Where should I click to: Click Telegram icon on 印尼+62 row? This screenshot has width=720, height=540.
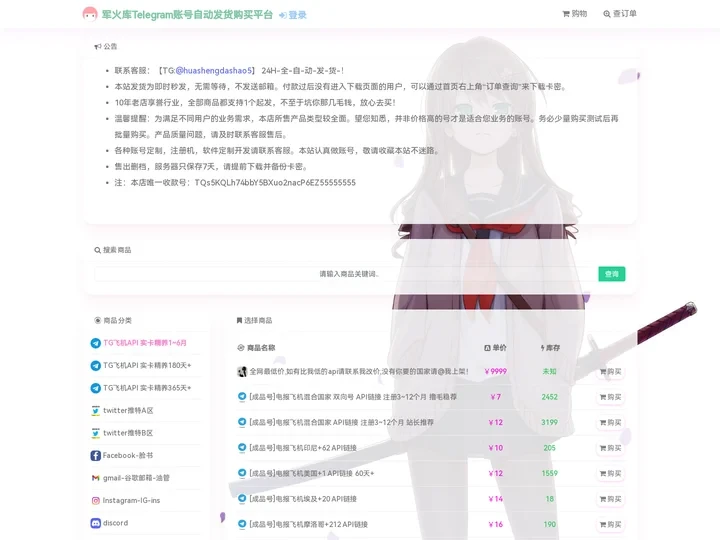tap(242, 448)
